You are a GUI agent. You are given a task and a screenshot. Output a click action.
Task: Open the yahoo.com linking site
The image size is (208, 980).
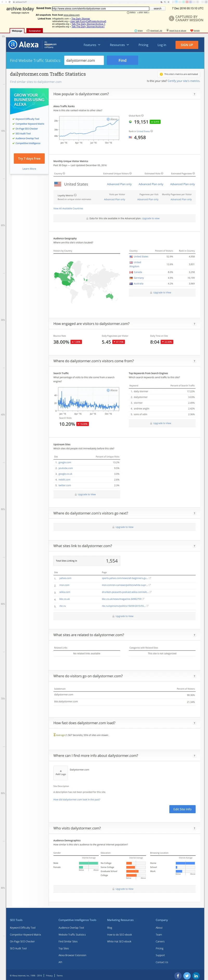(65, 578)
